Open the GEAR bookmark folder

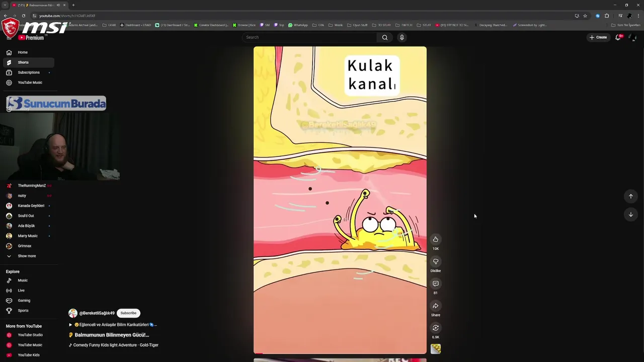tap(109, 25)
